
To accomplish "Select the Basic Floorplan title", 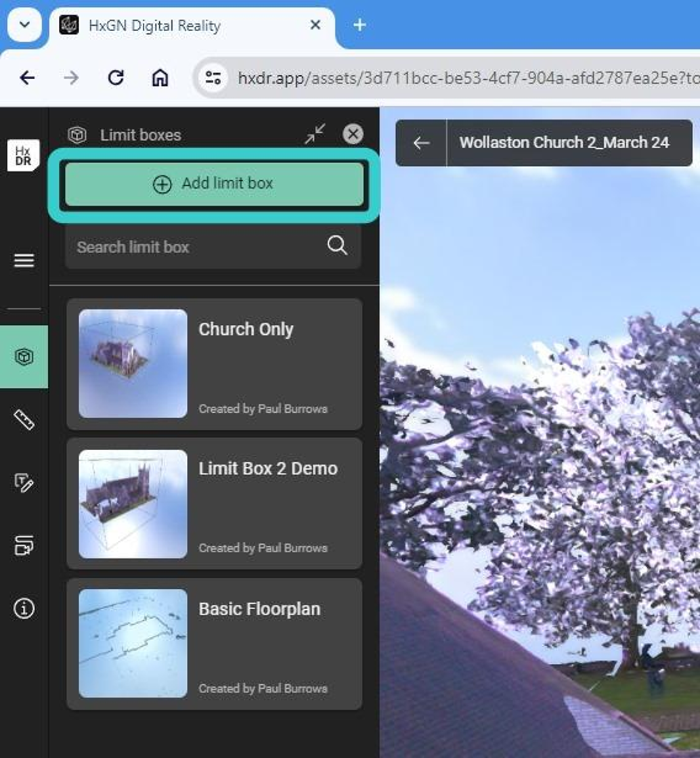I will click(259, 609).
